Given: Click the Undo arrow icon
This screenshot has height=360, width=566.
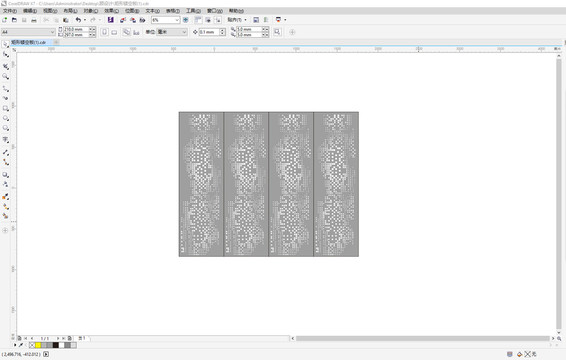Looking at the screenshot, I should (x=78, y=20).
